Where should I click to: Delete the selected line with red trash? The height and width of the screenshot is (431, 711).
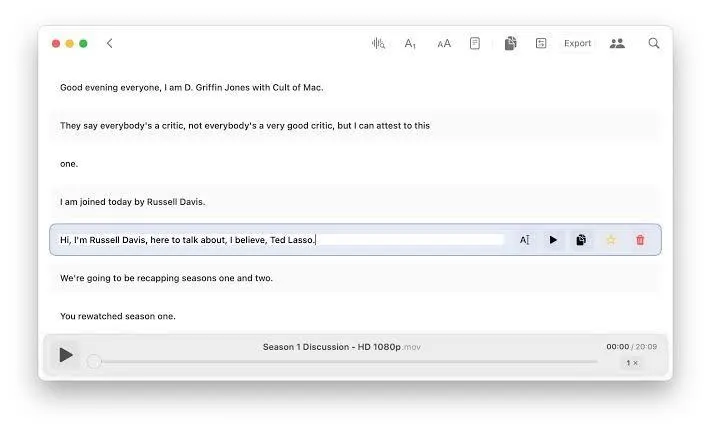point(640,240)
